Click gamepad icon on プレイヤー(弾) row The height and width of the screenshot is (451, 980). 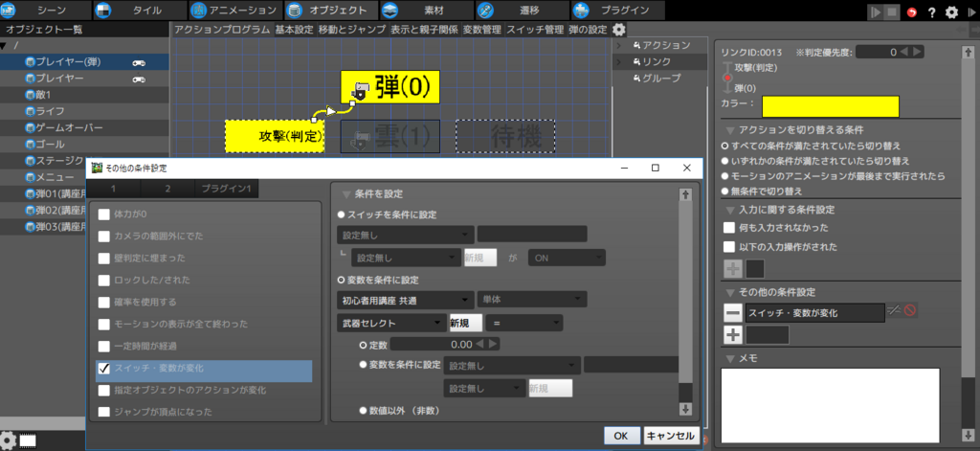pyautogui.click(x=138, y=62)
